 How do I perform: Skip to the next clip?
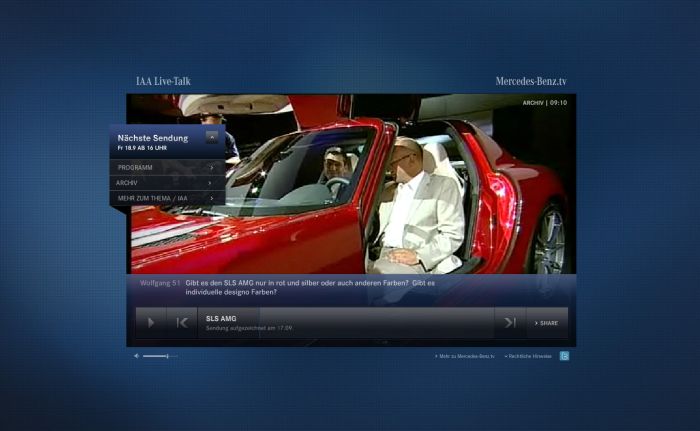pos(510,322)
